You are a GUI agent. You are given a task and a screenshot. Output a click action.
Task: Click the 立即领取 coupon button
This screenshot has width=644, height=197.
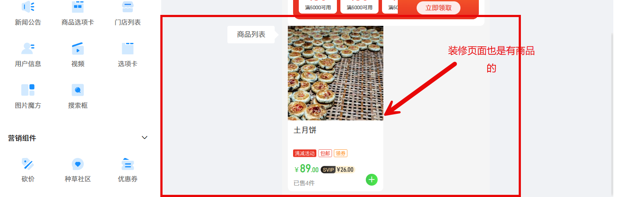point(439,8)
